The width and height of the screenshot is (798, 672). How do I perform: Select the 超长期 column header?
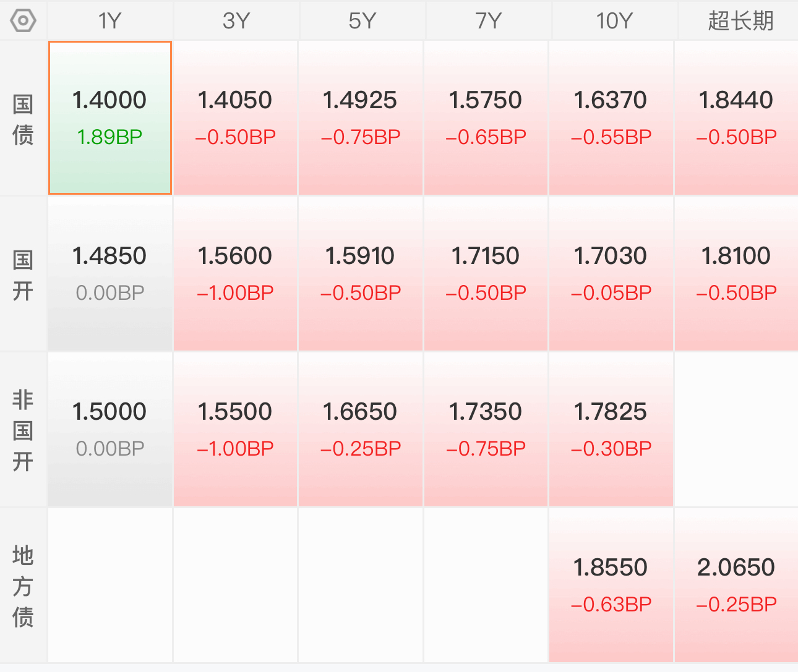(740, 21)
